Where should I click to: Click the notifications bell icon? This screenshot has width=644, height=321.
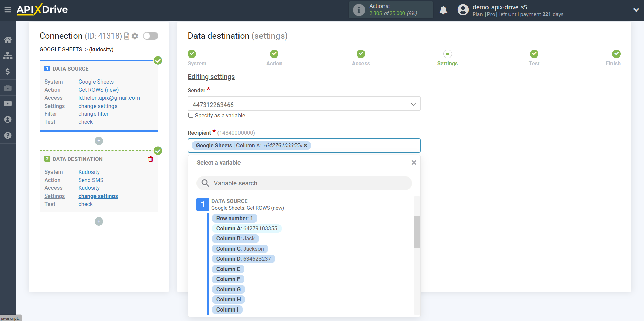pos(443,10)
